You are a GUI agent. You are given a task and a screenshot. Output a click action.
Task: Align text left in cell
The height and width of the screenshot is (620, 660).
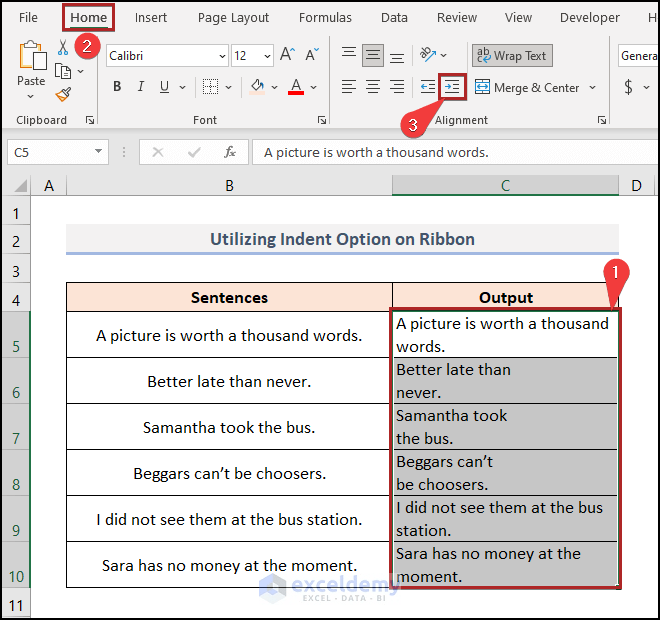(x=349, y=87)
